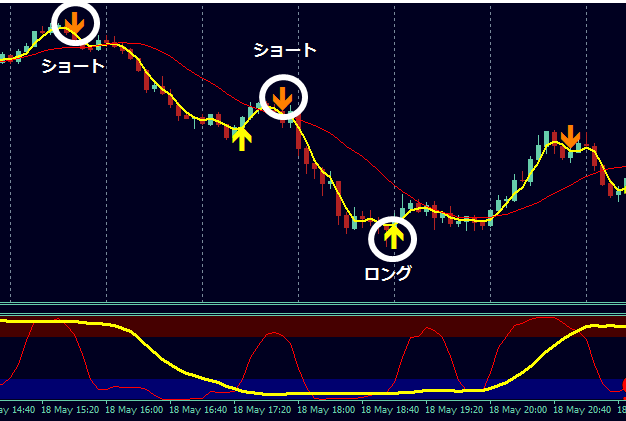This screenshot has height=421, width=626.
Task: Click the circled yellow up arrow above ロング
Action: tap(393, 237)
